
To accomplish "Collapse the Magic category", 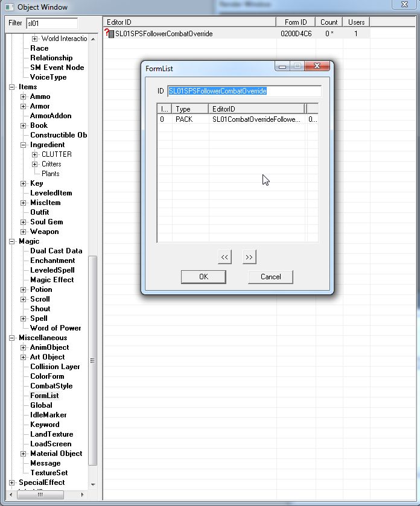I will 12,242.
